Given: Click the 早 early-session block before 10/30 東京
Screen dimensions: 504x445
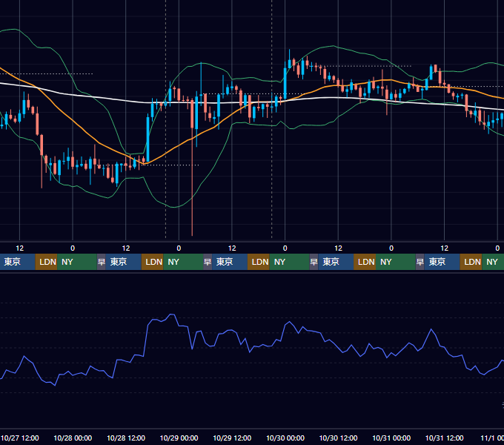Looking at the screenshot, I should click(x=314, y=262).
